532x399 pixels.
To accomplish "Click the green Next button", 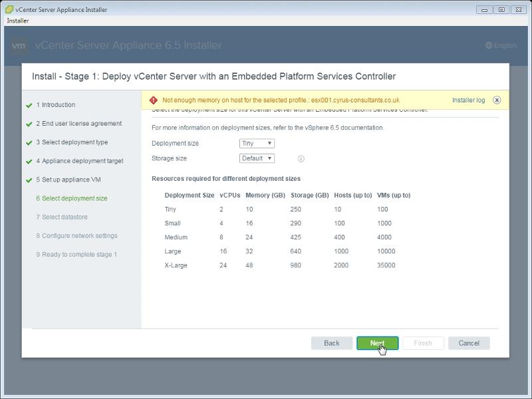I will pos(377,343).
